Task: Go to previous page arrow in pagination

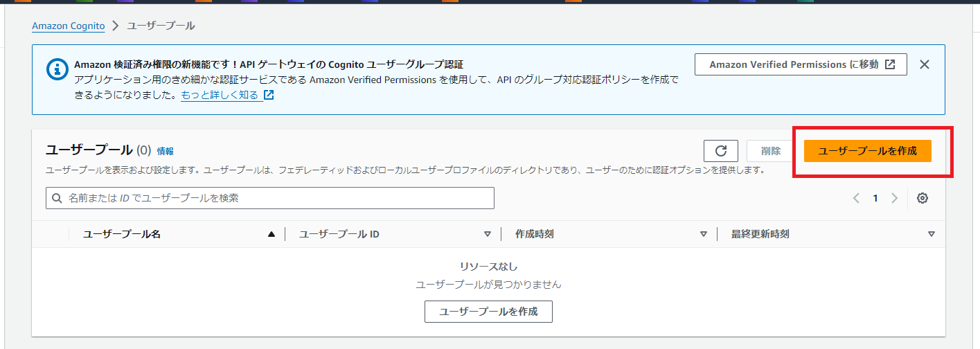Action: (x=856, y=198)
